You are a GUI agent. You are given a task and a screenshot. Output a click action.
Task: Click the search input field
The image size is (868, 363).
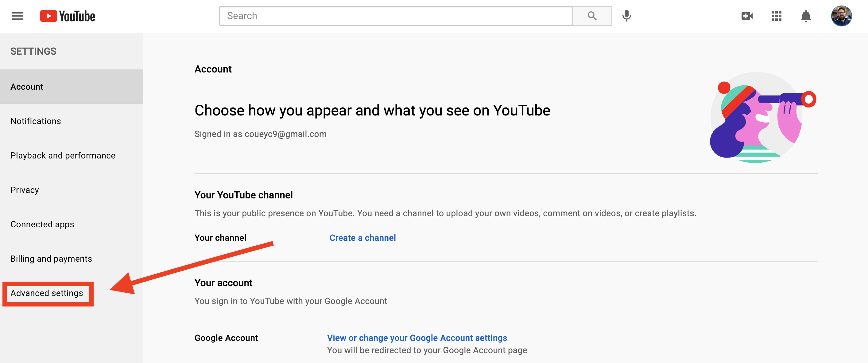395,15
